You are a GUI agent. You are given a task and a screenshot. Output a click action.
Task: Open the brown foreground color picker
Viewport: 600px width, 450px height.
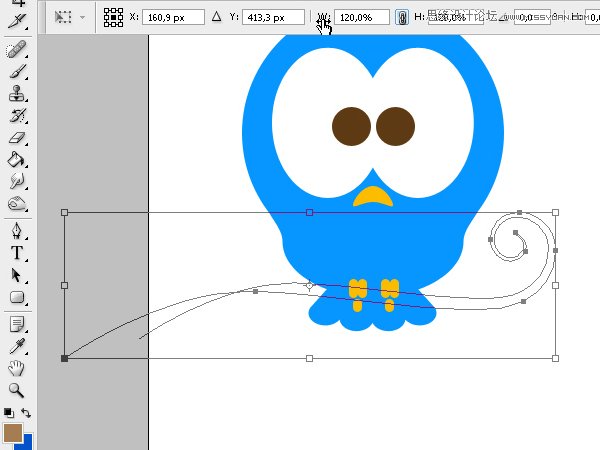[x=13, y=433]
